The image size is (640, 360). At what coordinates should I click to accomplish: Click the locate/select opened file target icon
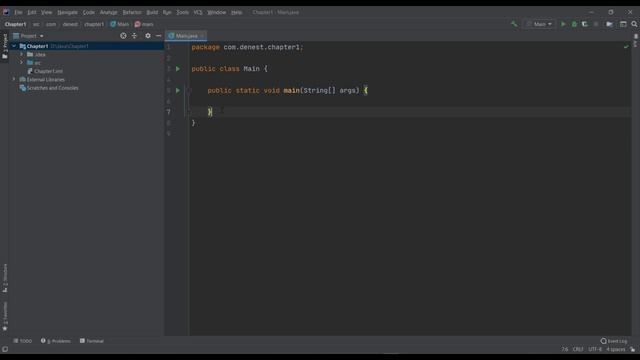123,36
